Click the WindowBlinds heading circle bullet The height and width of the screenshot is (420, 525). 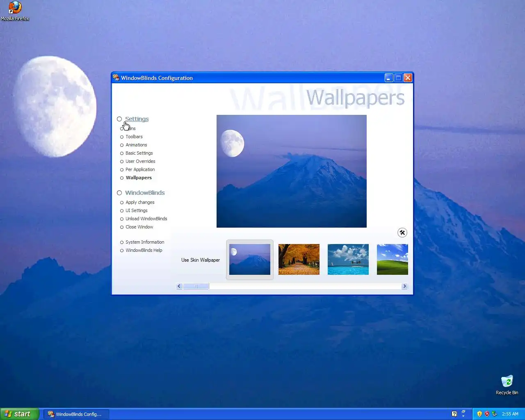pos(119,193)
